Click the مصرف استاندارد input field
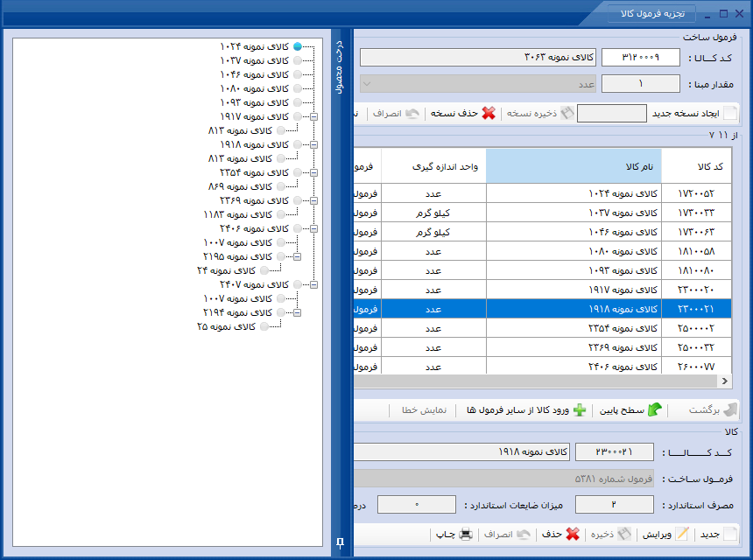 (614, 505)
